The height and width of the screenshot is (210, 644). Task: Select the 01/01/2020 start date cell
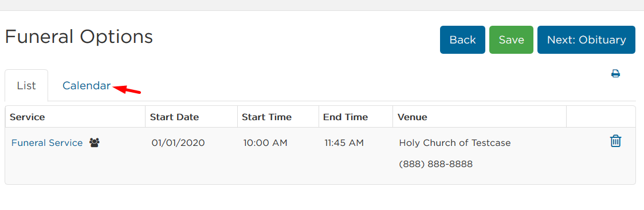coord(178,142)
